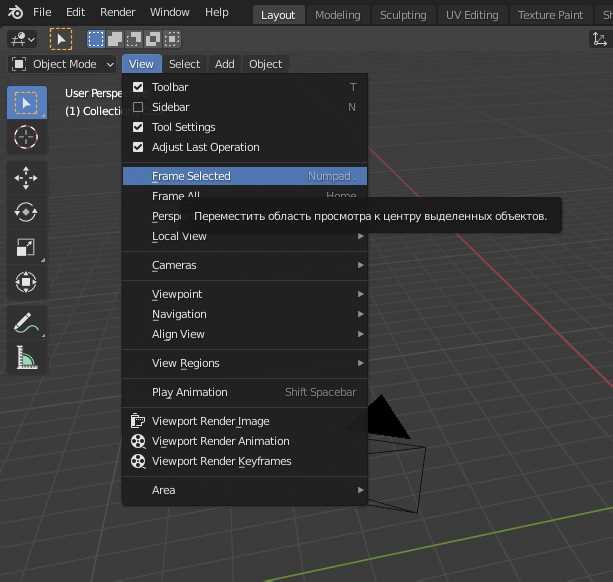Expand the Align View submenu
Viewport: 613px width, 582px height.
click(245, 334)
